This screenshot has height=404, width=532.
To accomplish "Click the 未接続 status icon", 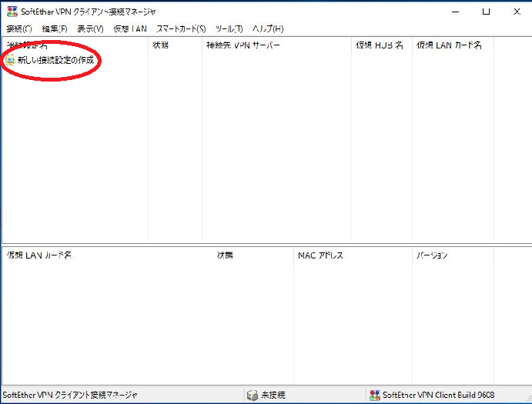I will tap(253, 396).
